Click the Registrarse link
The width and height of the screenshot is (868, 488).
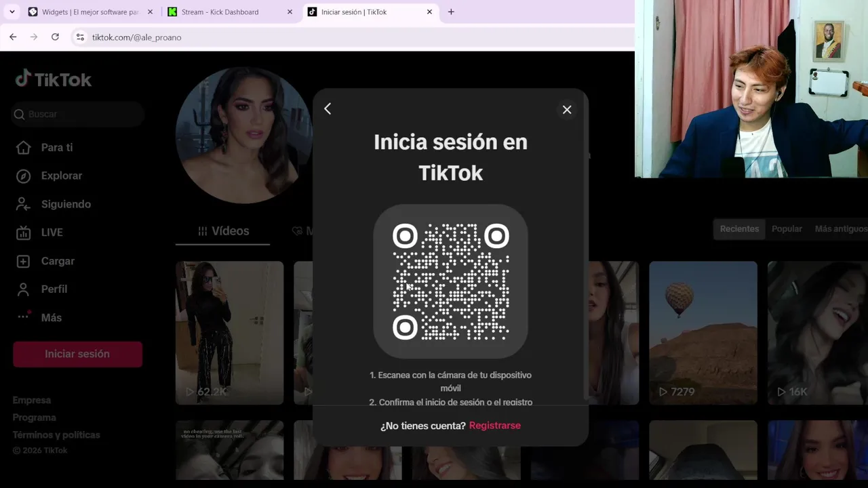pos(495,426)
